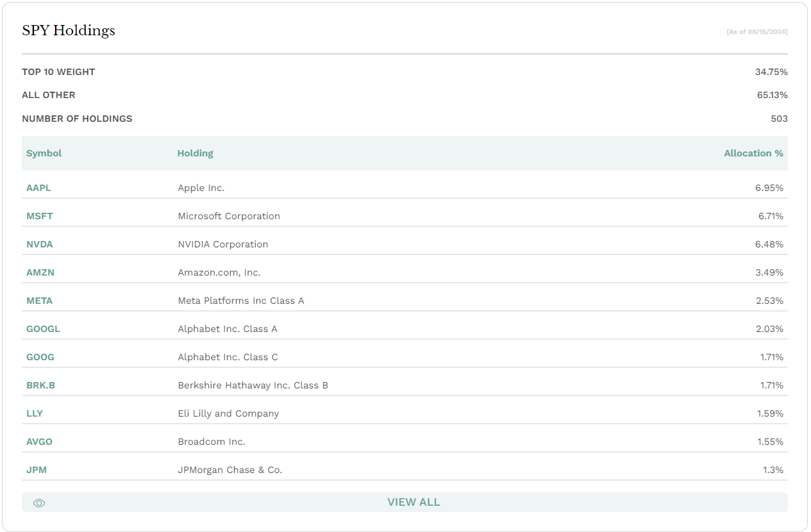This screenshot has height=532, width=811.
Task: Click Alphabet Inc. Class A name
Action: tap(228, 329)
